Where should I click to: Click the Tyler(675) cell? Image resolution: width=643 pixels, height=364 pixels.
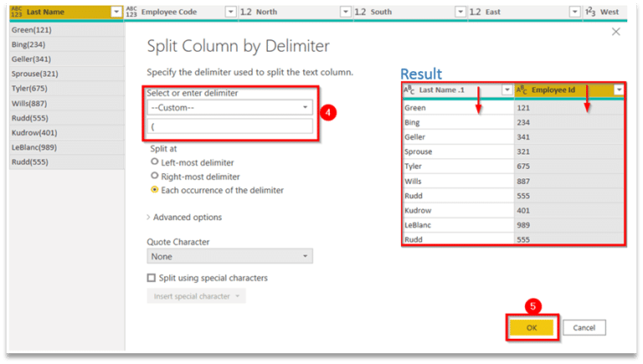67,89
